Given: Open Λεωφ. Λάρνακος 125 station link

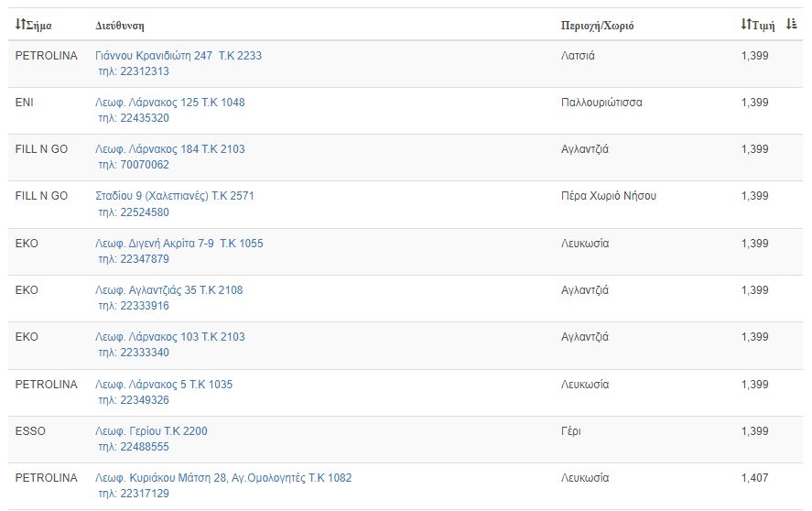Looking at the screenshot, I should 170,102.
